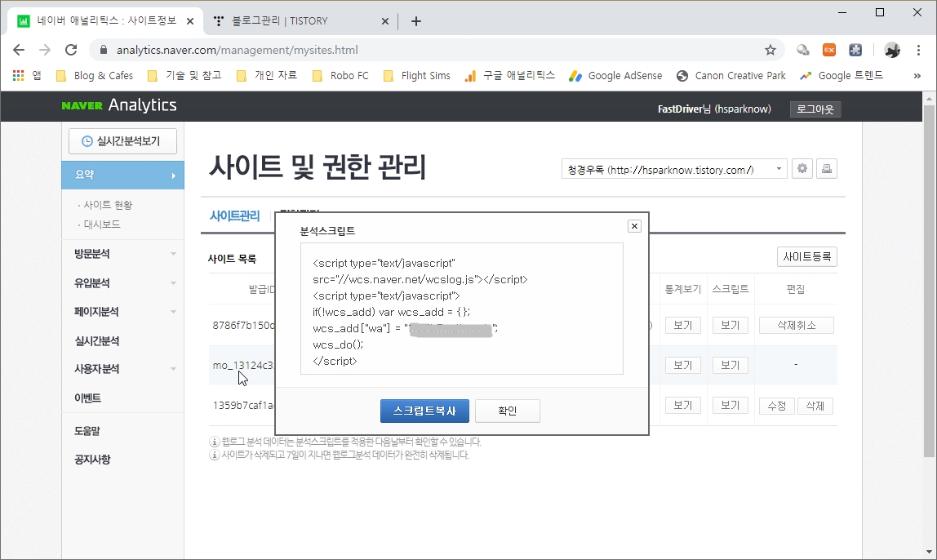The width and height of the screenshot is (937, 560).
Task: Open the Chrome three-dot menu
Action: 918,50
